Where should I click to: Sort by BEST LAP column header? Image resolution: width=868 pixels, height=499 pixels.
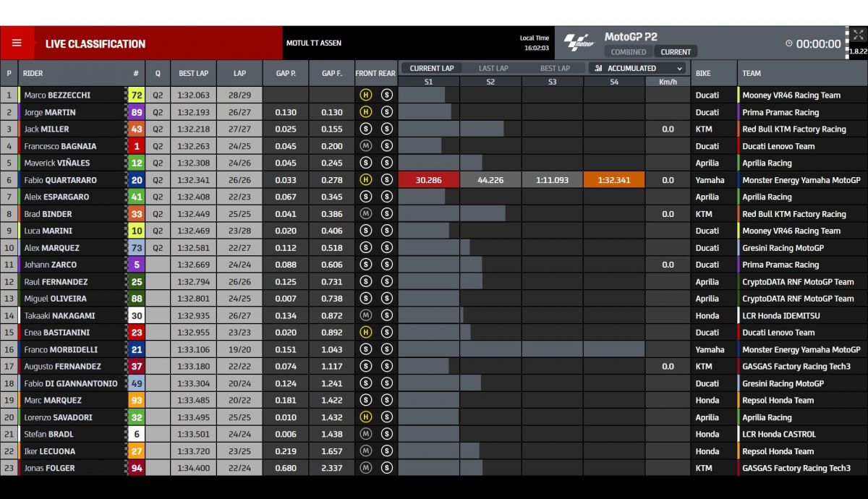pyautogui.click(x=193, y=73)
